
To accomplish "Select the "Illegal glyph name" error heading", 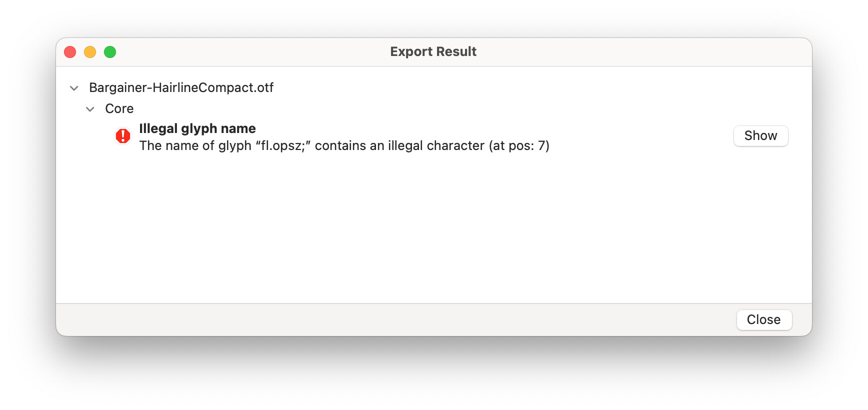I will coord(197,128).
